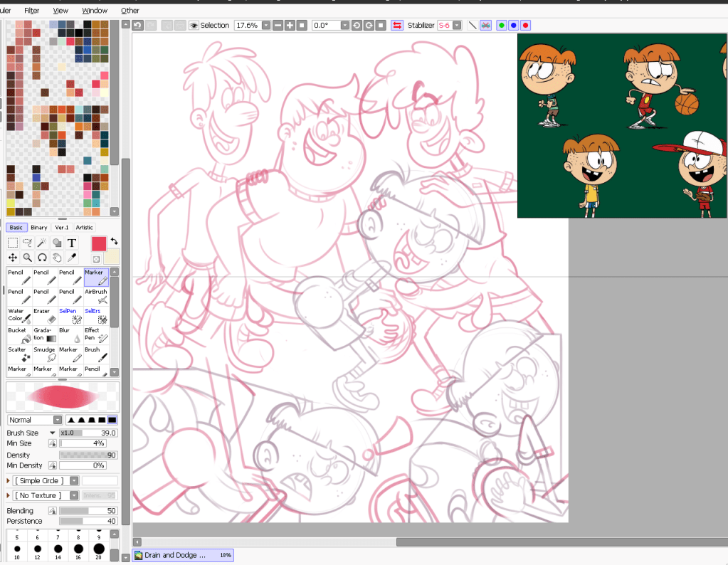
Task: Click the undo arrow in toolbar
Action: [138, 25]
